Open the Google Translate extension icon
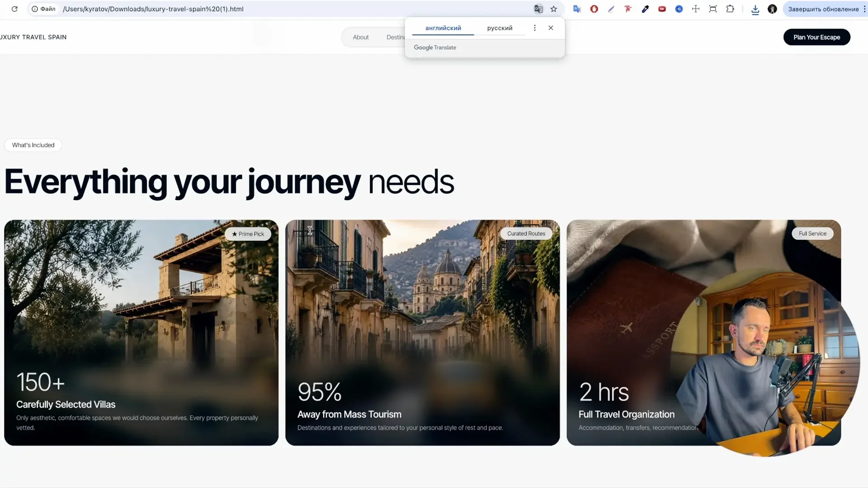Screen dimensions: 868x488 pos(577,9)
